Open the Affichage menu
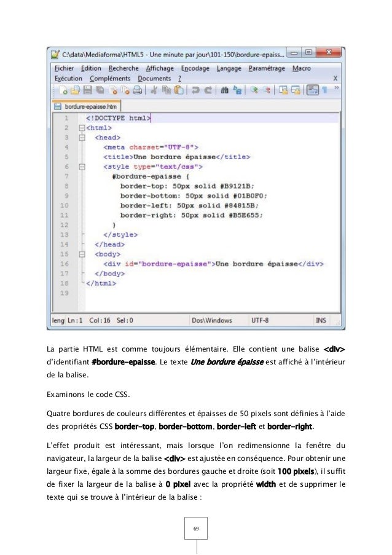The image size is (392, 555). tap(160, 68)
